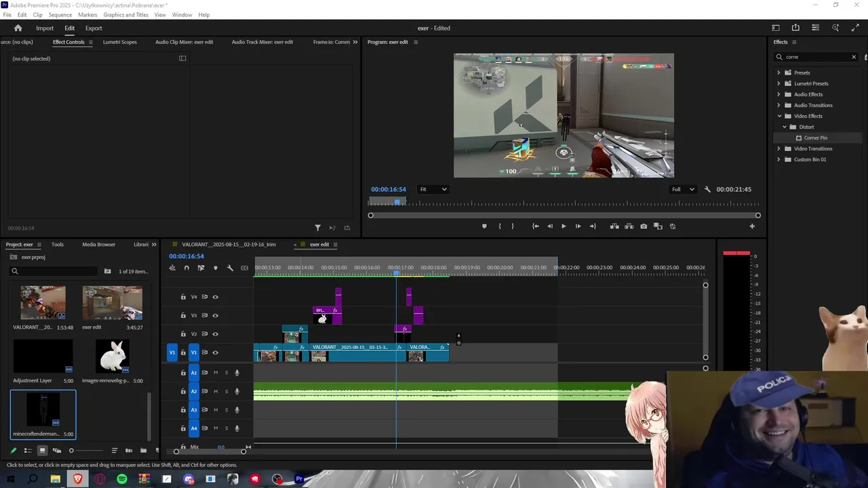This screenshot has height=488, width=868.
Task: Play the sequence in the Program monitor
Action: coord(564,226)
